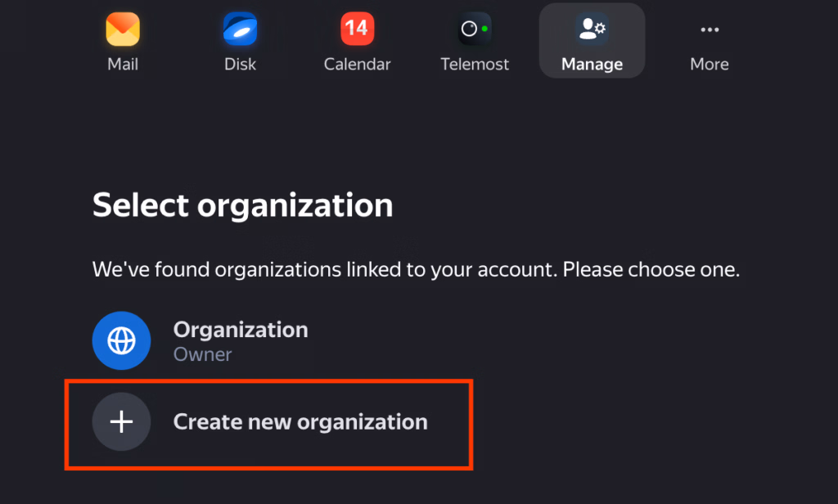838x504 pixels.
Task: Open the Mail envelope icon
Action: pyautogui.click(x=123, y=29)
